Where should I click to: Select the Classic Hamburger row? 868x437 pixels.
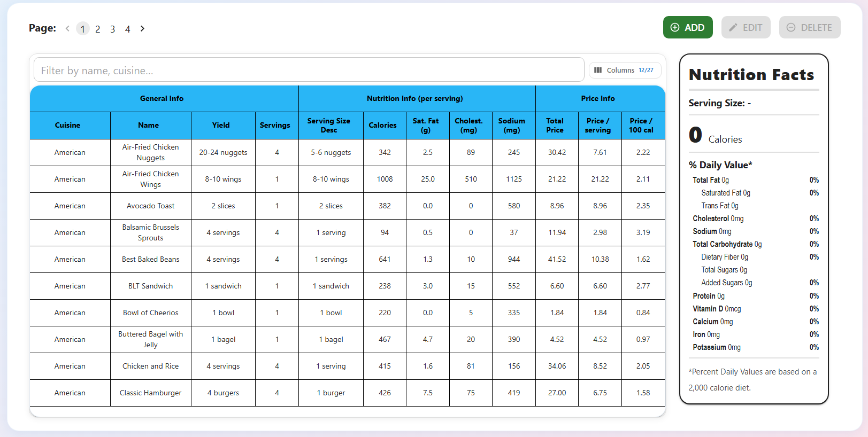click(x=347, y=393)
